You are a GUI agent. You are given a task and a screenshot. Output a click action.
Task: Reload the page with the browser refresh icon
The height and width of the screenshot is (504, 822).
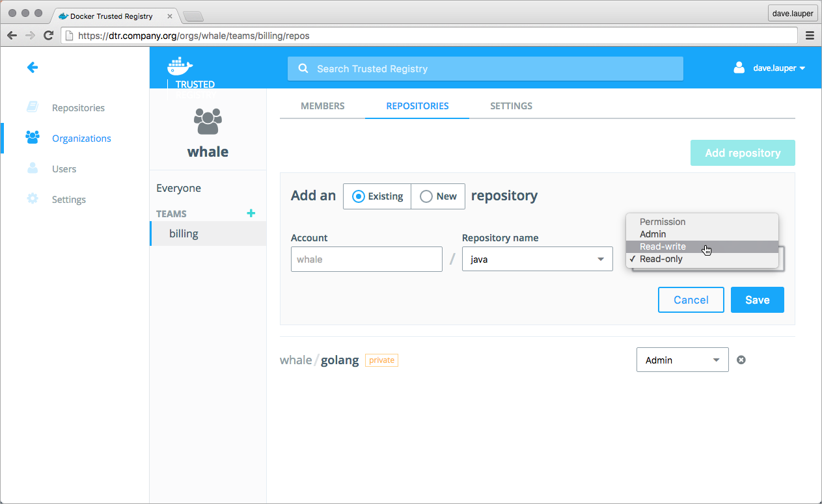pos(48,36)
